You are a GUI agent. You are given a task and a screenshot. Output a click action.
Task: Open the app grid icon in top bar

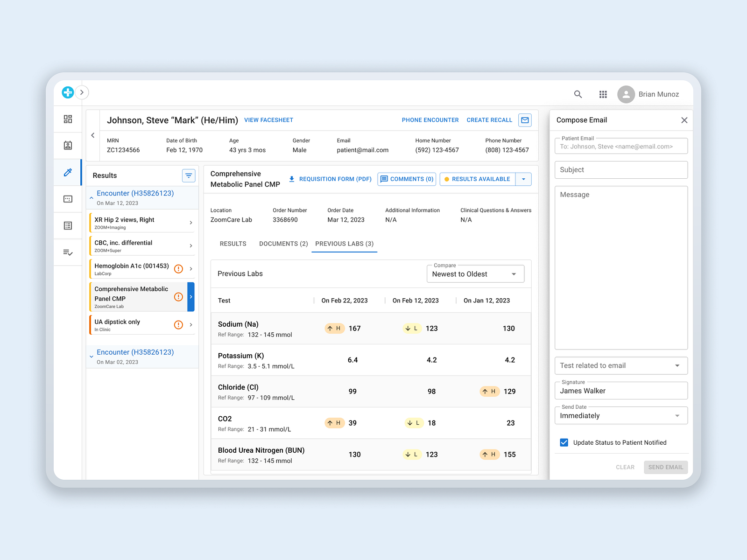(603, 94)
